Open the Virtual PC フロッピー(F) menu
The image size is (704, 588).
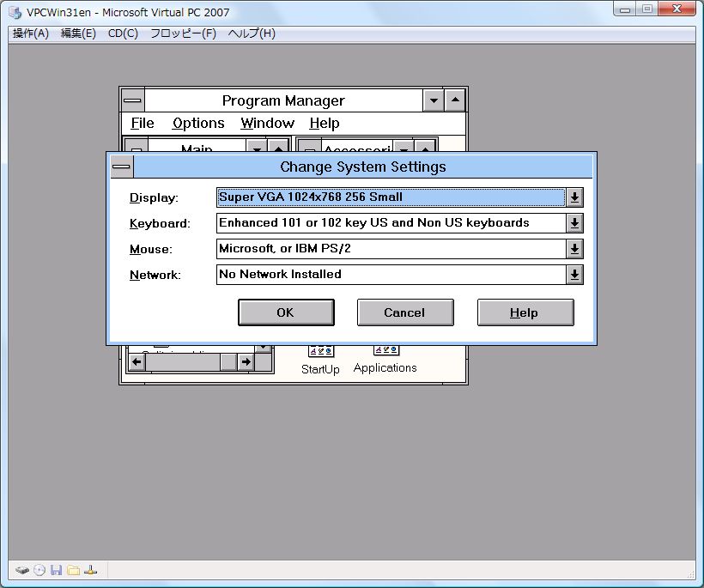pos(183,33)
